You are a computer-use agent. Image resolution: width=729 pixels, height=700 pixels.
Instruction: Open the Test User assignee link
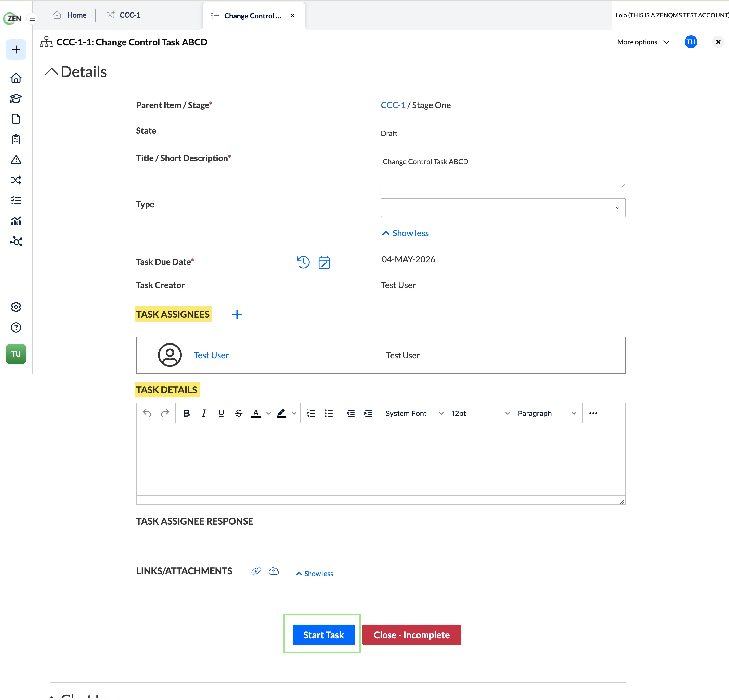[211, 355]
